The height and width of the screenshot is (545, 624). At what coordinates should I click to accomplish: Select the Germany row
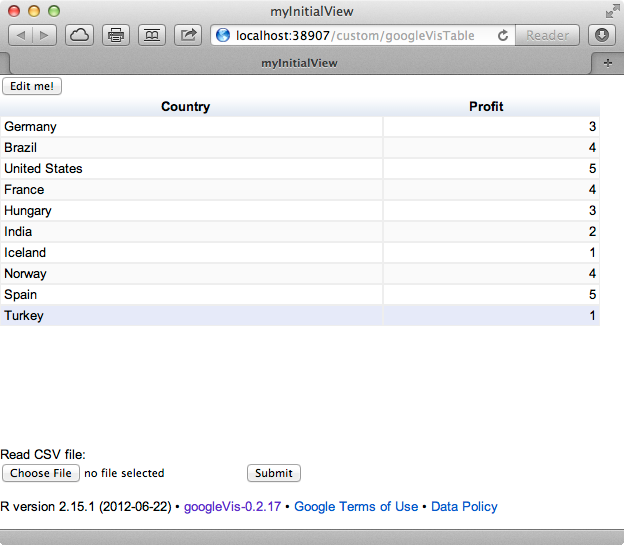(x=300, y=127)
